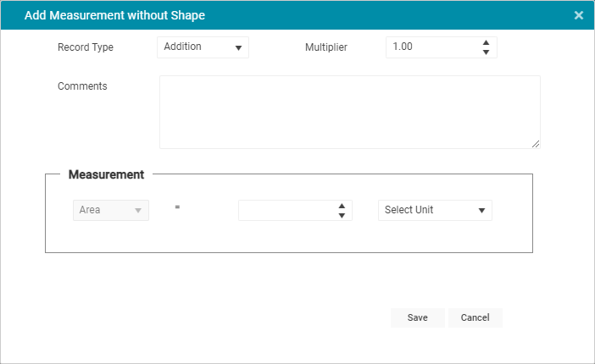Click inside the Multiplier value field
Viewport: 595px width, 364px height.
click(432, 47)
